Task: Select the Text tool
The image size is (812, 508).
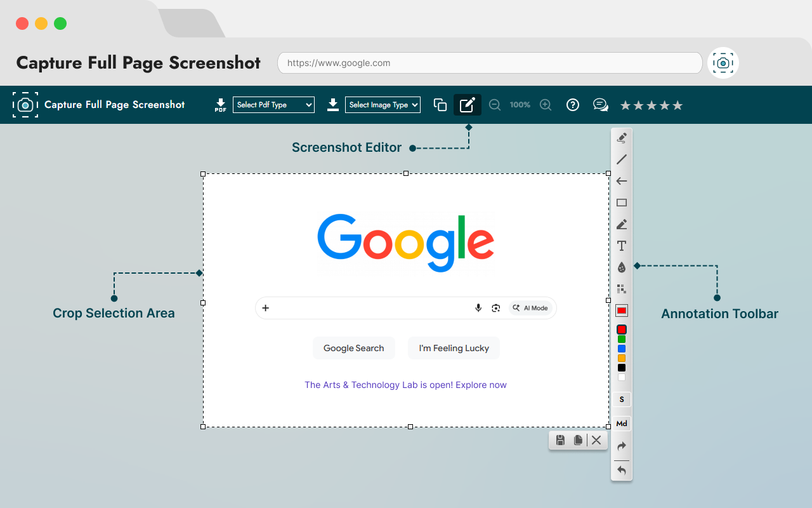Action: [622, 246]
